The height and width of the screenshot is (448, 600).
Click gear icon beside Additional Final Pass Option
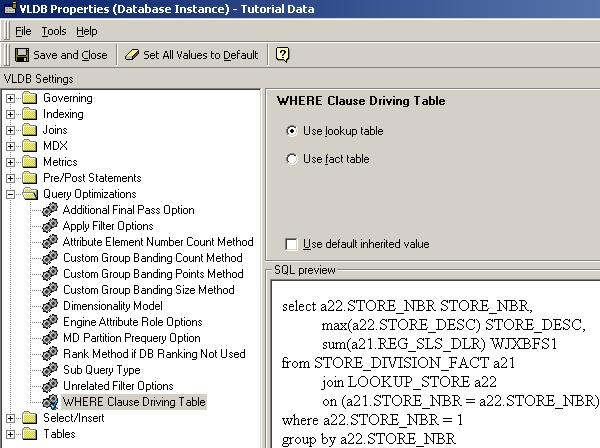pos(50,210)
